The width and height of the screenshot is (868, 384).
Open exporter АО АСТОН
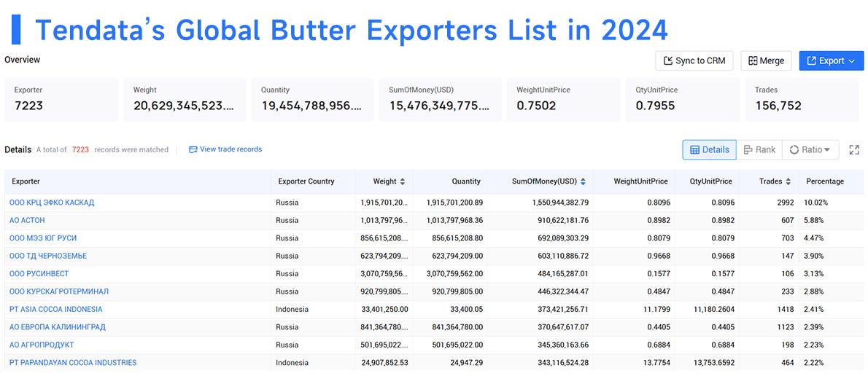(27, 220)
